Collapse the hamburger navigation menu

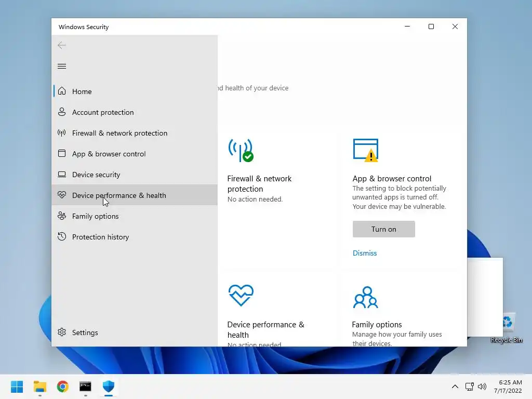62,66
